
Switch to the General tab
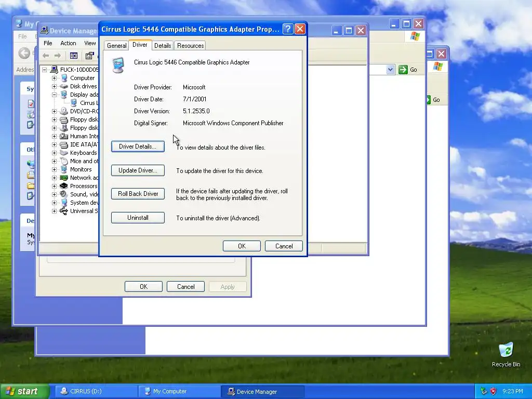(117, 46)
